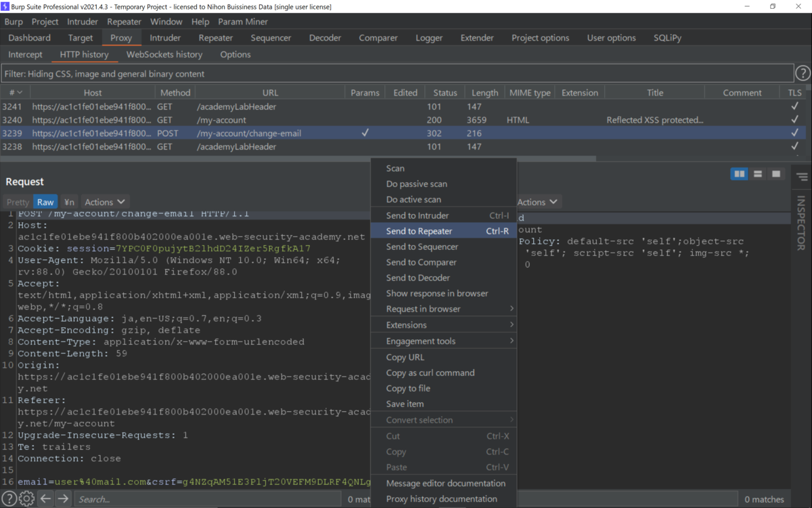This screenshot has height=508, width=812.
Task: Expand Extensions submenu in context menu
Action: pyautogui.click(x=443, y=325)
